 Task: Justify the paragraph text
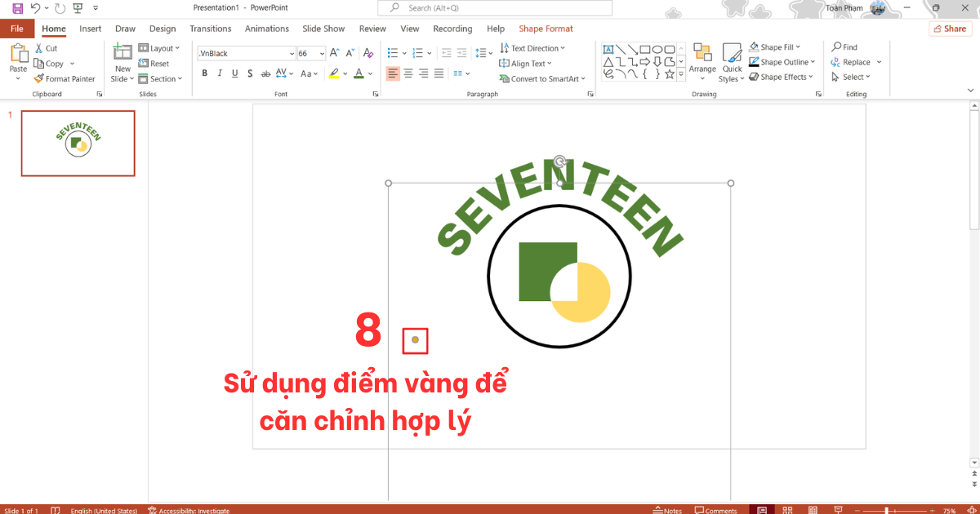[x=439, y=73]
